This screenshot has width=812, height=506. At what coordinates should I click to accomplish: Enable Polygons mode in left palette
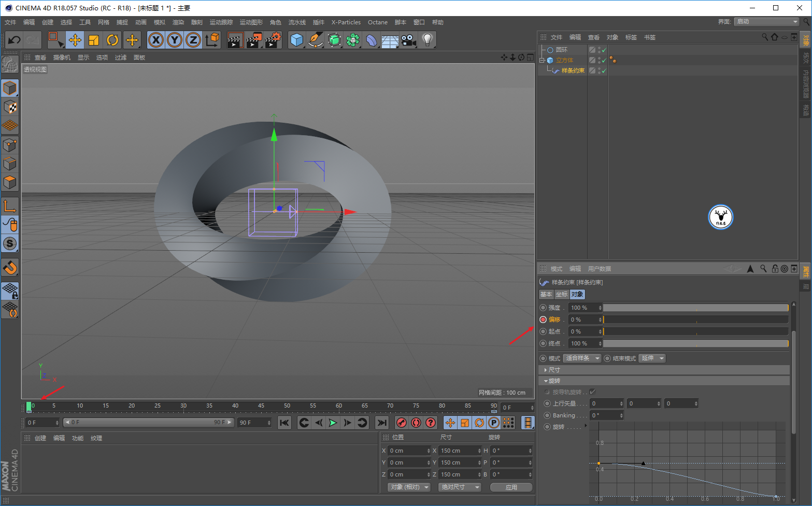(x=10, y=182)
